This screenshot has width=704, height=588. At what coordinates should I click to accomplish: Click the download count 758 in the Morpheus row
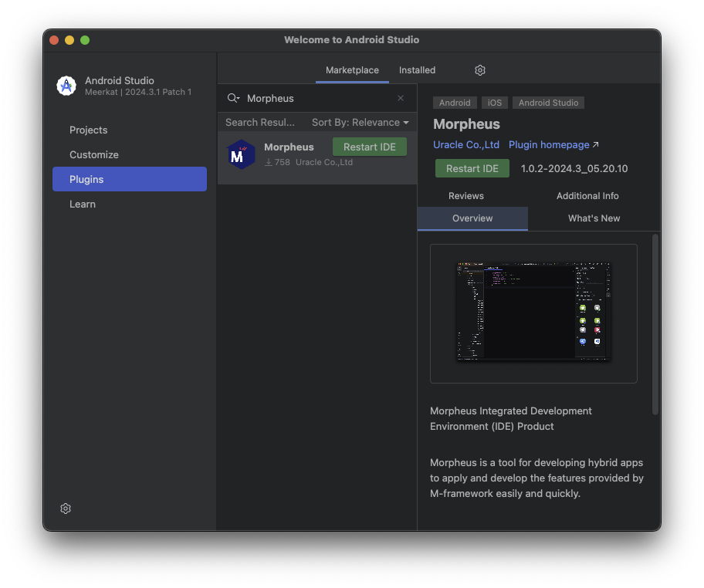pyautogui.click(x=277, y=162)
